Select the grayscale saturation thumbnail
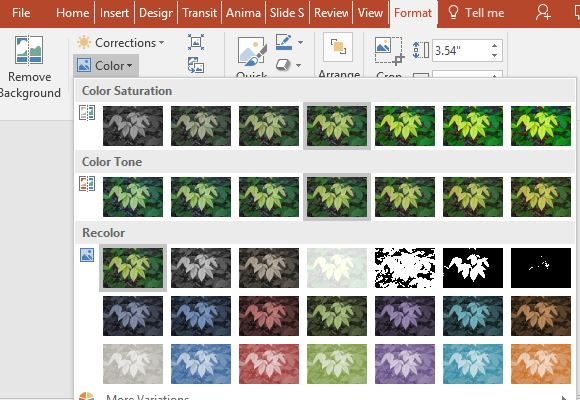The image size is (580, 400). [133, 126]
